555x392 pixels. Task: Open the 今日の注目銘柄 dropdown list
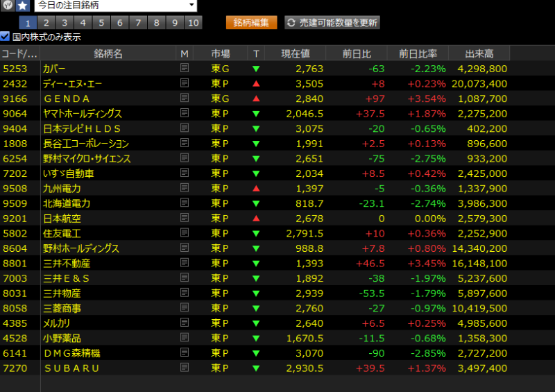coord(116,6)
